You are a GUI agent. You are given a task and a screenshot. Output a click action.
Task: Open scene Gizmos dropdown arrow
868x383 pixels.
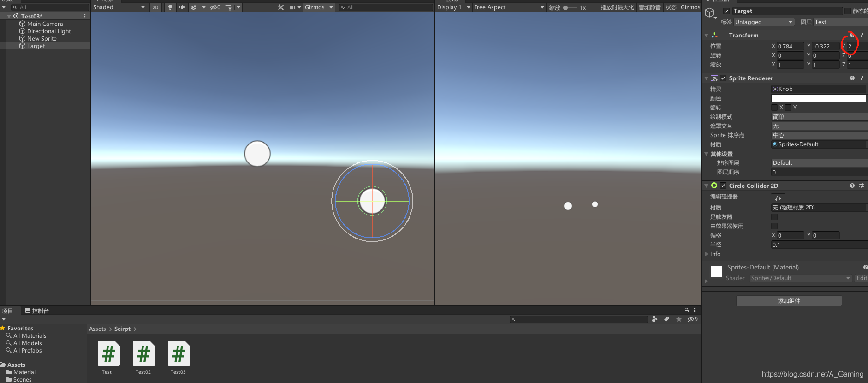click(x=331, y=7)
